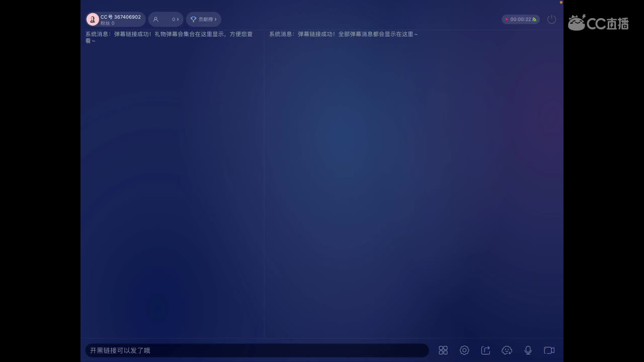Screen dimensions: 644x362
Task: Click the green network signal icon
Action: click(x=534, y=19)
